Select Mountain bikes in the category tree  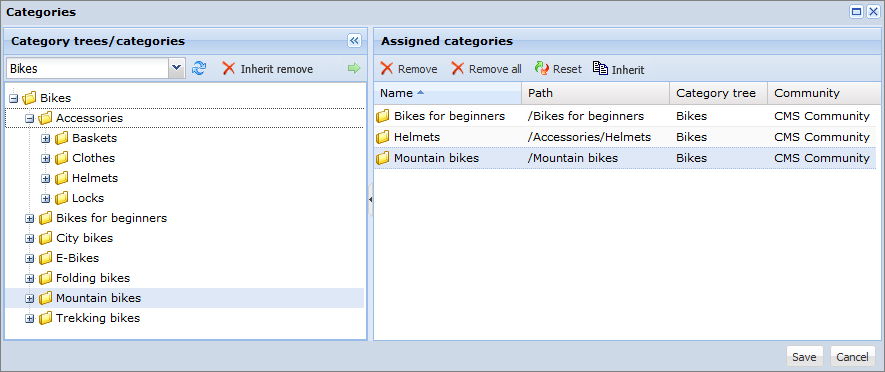tap(99, 298)
